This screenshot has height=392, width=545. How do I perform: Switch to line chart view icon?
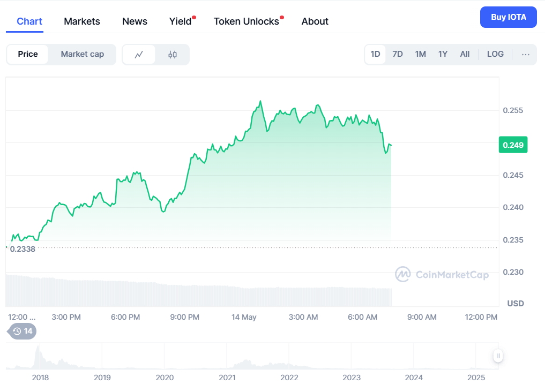(x=139, y=55)
